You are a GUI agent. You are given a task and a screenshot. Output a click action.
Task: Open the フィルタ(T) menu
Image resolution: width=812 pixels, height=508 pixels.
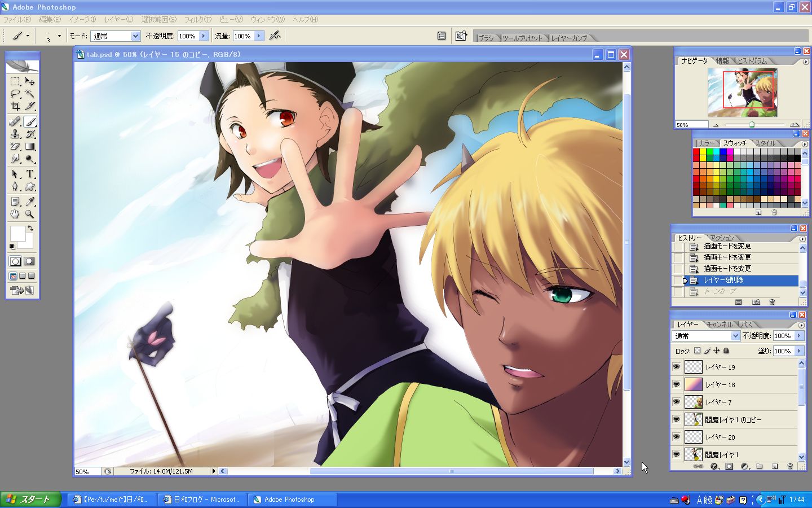pyautogui.click(x=198, y=20)
